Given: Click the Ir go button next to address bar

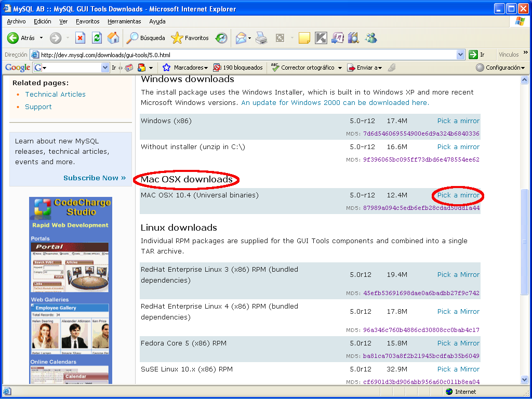Looking at the screenshot, I should pos(476,55).
